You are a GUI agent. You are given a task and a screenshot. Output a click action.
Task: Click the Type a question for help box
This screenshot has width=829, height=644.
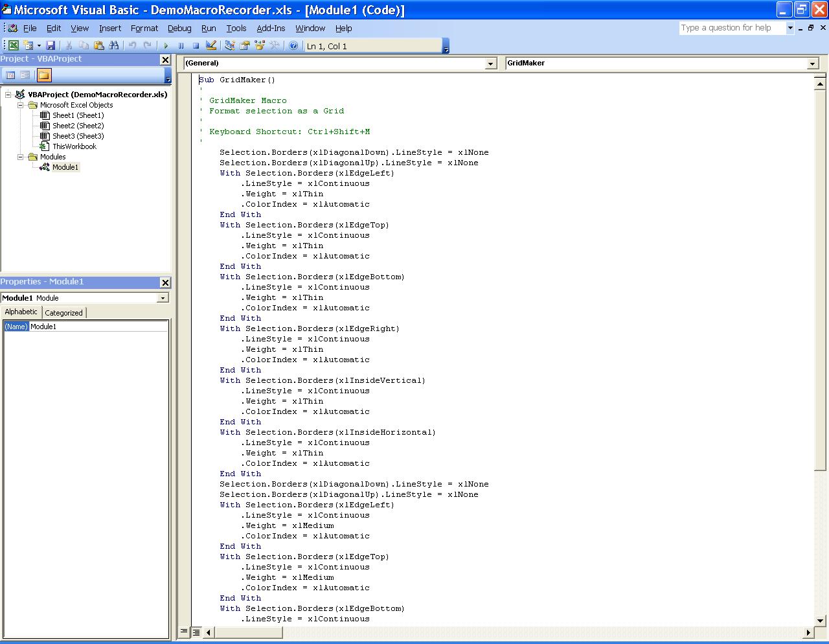[x=731, y=28]
